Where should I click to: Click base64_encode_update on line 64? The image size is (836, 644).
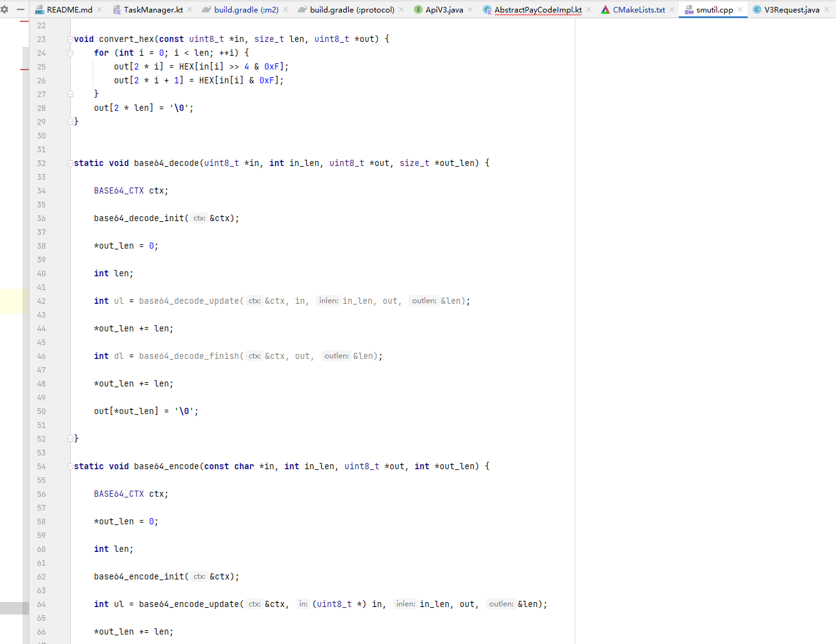click(189, 604)
